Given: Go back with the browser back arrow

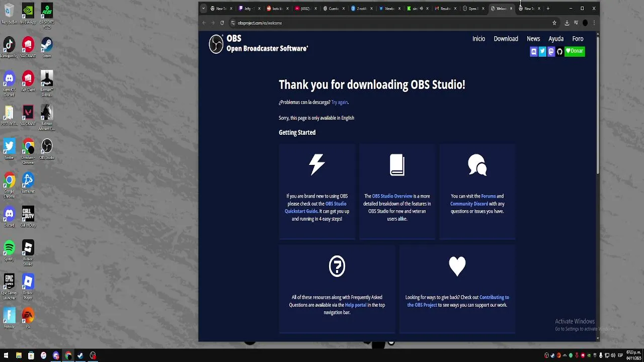Looking at the screenshot, I should tap(204, 23).
